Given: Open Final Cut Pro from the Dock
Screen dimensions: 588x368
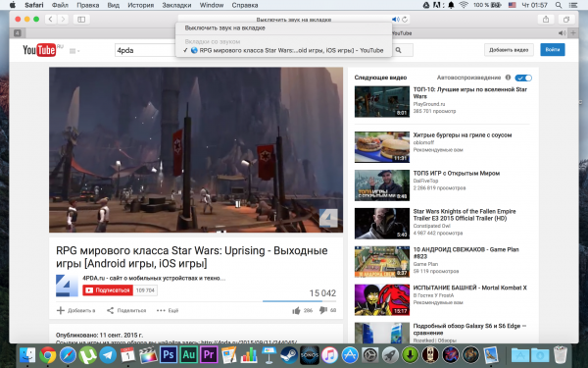Looking at the screenshot, I should (148, 355).
